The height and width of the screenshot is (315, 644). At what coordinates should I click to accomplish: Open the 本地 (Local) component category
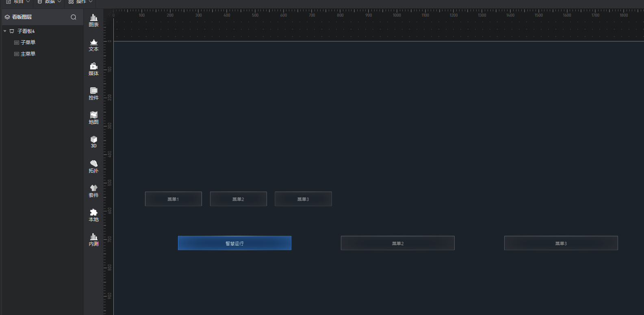coord(93,215)
